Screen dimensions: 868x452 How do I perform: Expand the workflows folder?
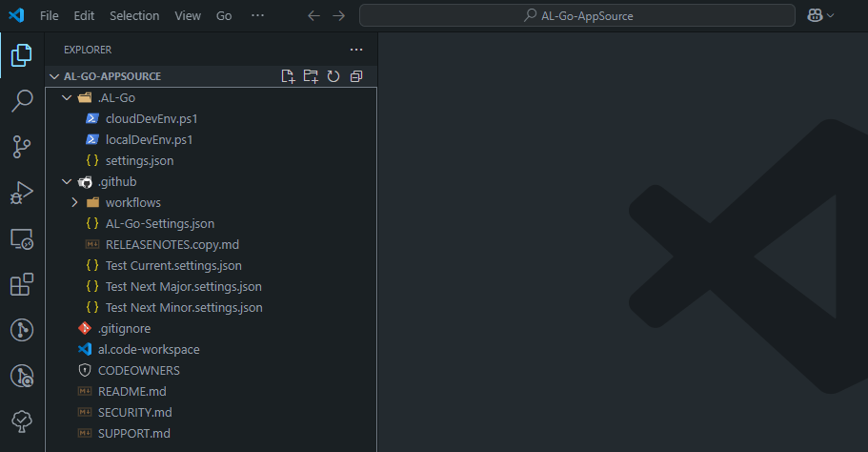(x=74, y=203)
